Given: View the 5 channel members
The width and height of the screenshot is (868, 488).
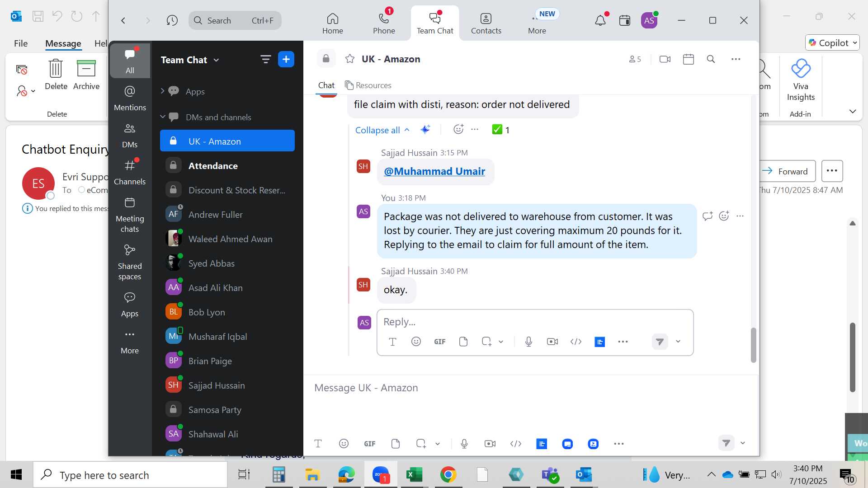Looking at the screenshot, I should coord(635,59).
